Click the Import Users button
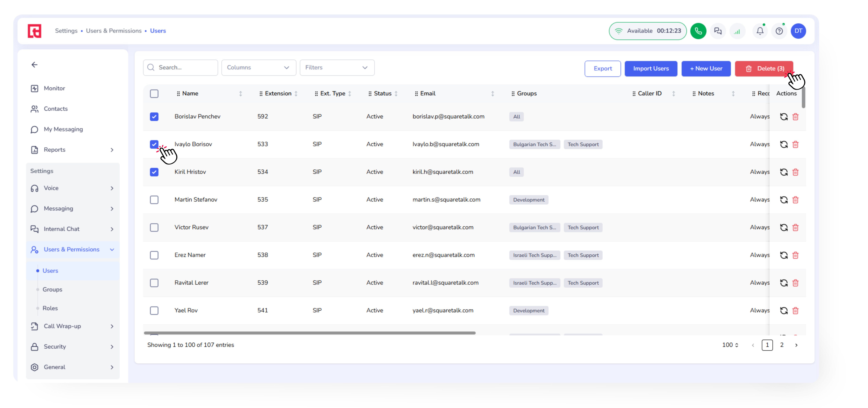Screen dimensions: 868x408 [651, 69]
